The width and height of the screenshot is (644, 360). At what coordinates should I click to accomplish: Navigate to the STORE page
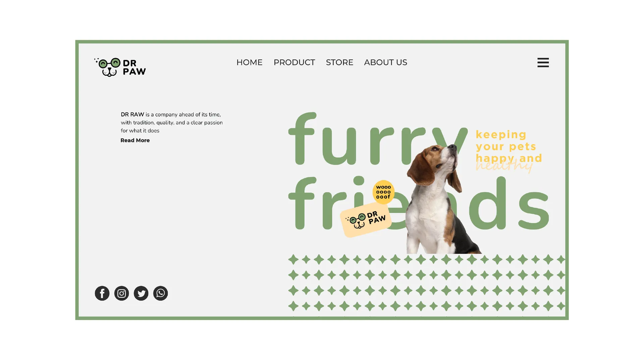pyautogui.click(x=339, y=62)
